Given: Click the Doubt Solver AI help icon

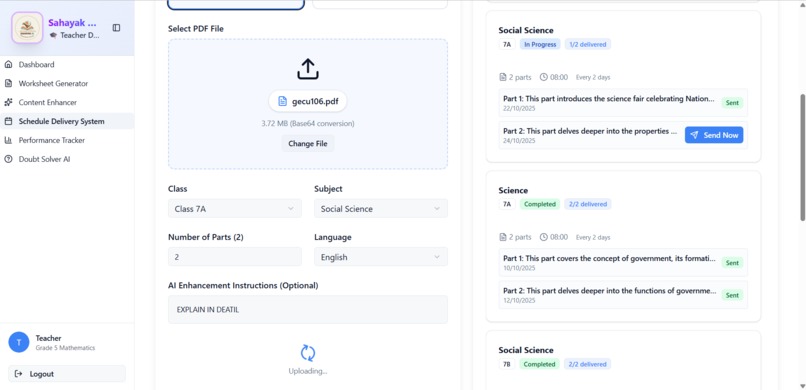Looking at the screenshot, I should [8, 159].
